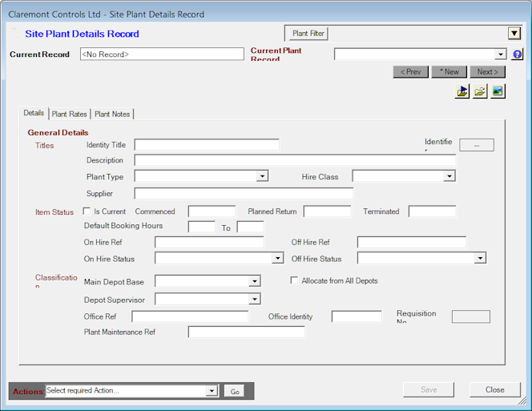532x411 pixels.
Task: Expand the Plant Filter panel arrow
Action: (x=514, y=34)
